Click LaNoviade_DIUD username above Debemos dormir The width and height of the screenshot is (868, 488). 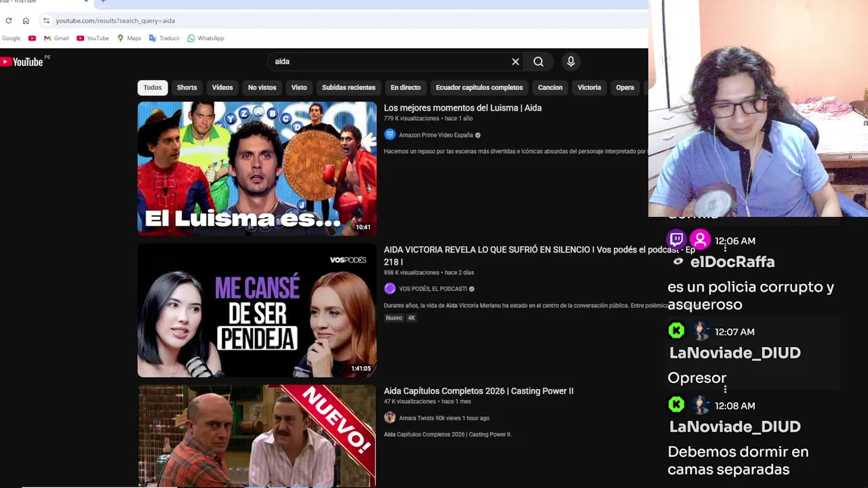[734, 426]
